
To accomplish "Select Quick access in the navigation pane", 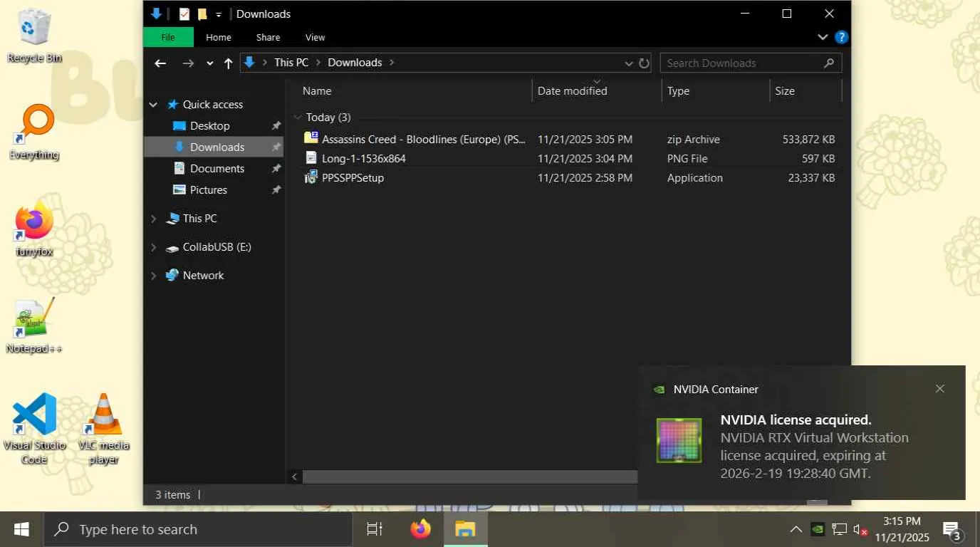I will (x=213, y=105).
